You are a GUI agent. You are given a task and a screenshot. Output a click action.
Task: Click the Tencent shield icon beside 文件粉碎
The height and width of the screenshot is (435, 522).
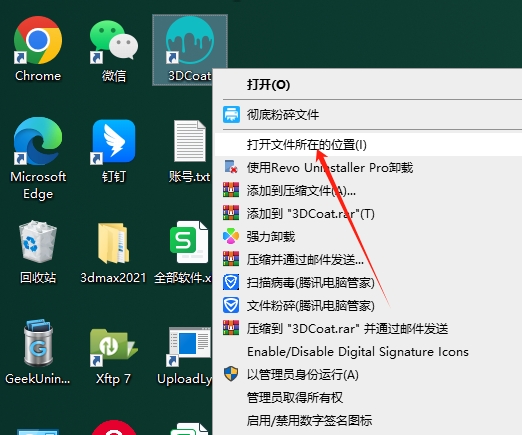(231, 305)
